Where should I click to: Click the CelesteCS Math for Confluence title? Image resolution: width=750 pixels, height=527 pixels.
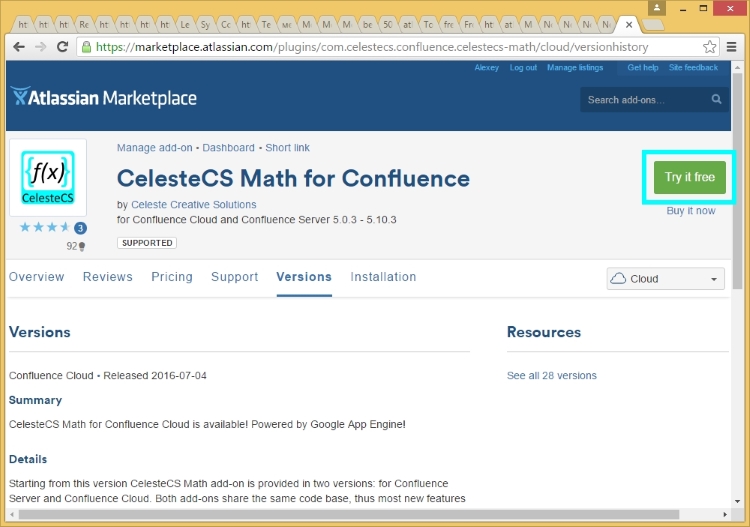tap(293, 178)
